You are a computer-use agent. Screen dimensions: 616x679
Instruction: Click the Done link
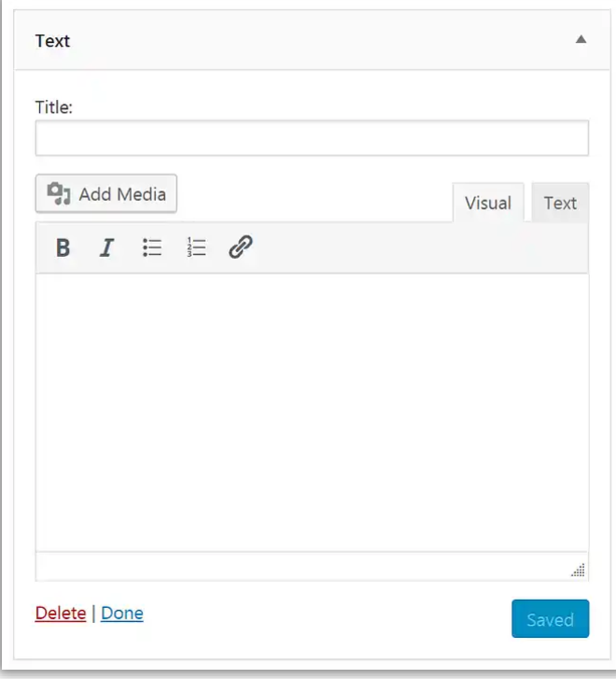pyautogui.click(x=122, y=614)
